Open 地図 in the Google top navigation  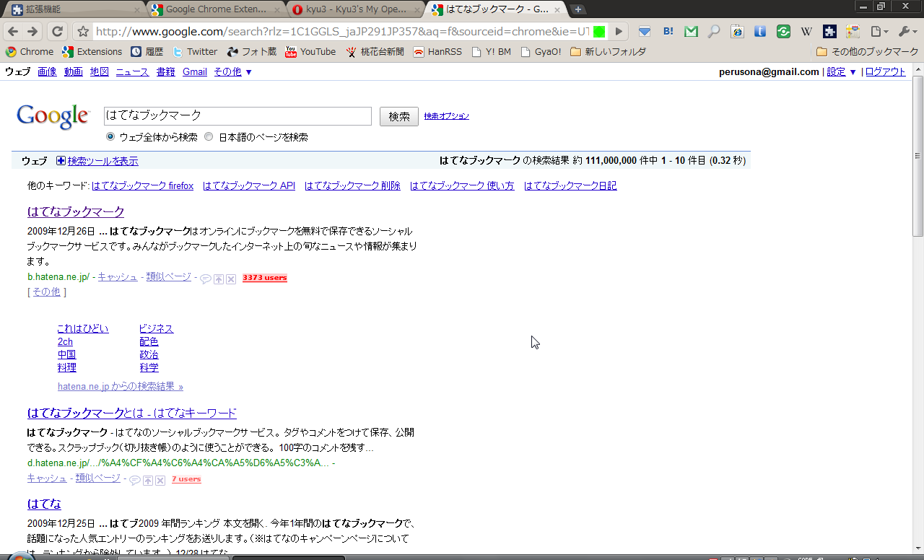[x=100, y=72]
